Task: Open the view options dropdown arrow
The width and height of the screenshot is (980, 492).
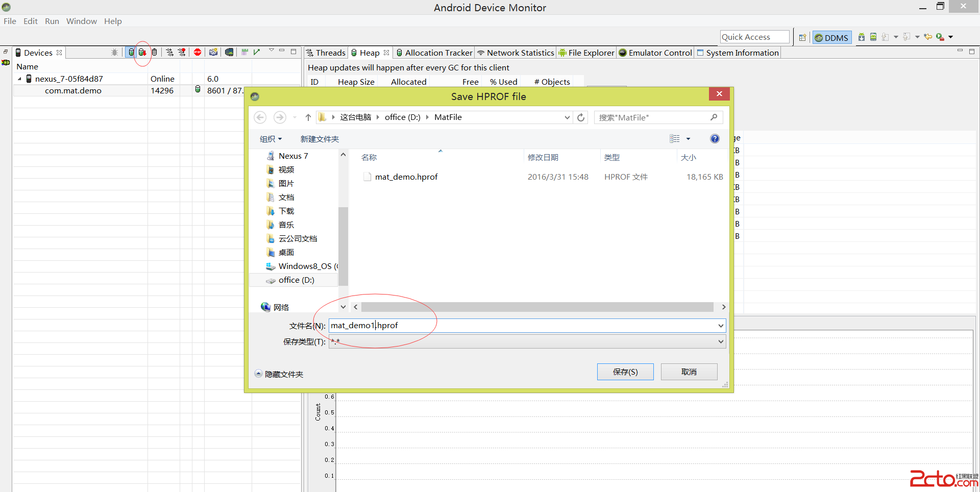Action: point(688,139)
